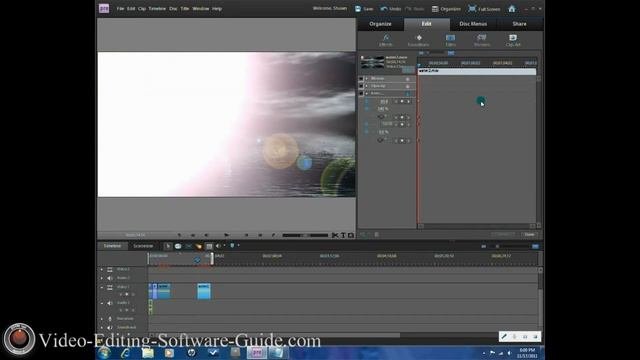Screen dimensions: 640x360
Task: Switch to Full Screen view
Action: 484,9
